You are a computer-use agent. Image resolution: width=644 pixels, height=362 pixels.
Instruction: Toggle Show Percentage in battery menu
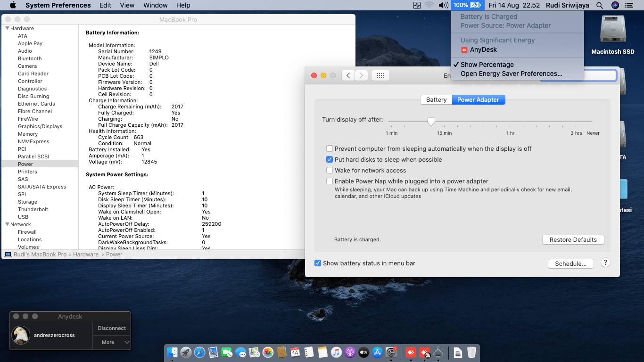517,65
